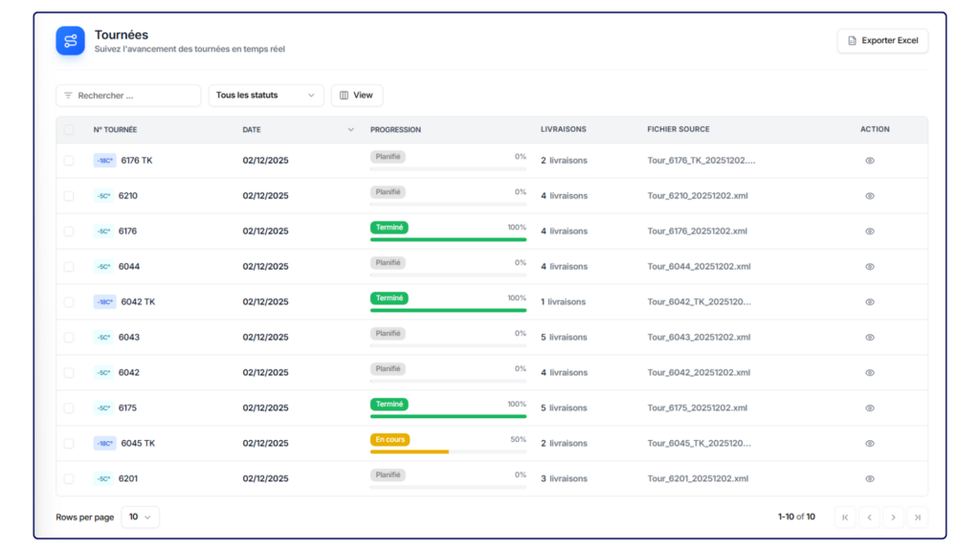Viewport: 980px width, 551px height.
Task: Click the eye icon for tour 6045 TK
Action: (870, 444)
